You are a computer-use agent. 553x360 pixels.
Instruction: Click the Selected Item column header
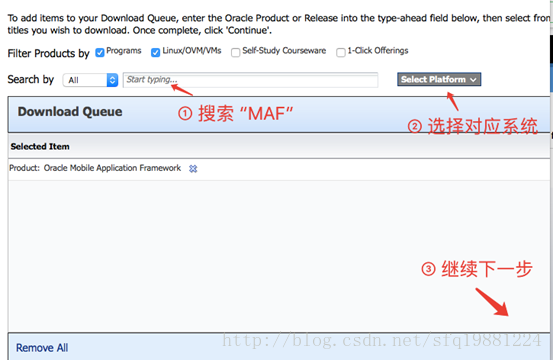40,146
